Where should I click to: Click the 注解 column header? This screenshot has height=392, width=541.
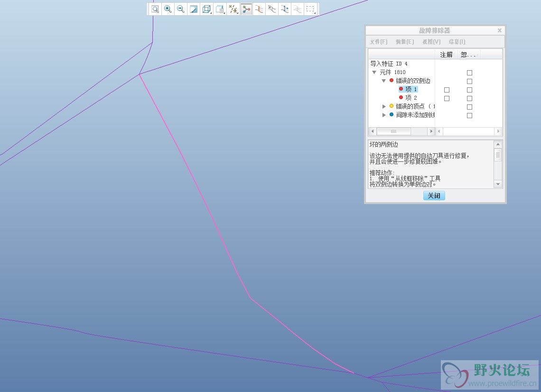click(446, 55)
